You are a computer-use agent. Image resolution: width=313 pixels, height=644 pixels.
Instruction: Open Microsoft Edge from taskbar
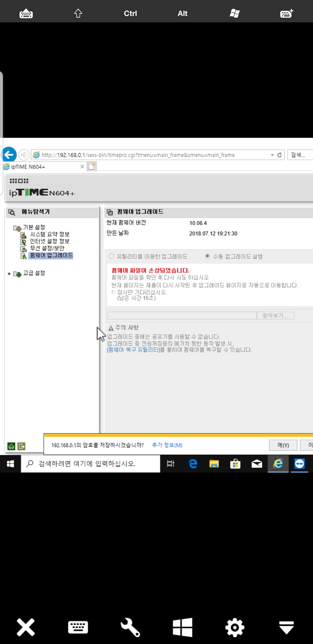[x=193, y=464]
